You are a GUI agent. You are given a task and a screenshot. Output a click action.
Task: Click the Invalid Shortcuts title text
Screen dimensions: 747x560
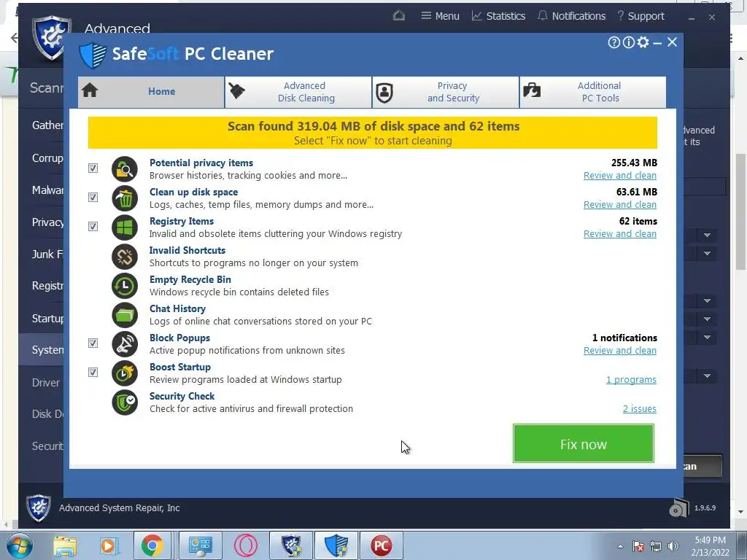coord(187,251)
